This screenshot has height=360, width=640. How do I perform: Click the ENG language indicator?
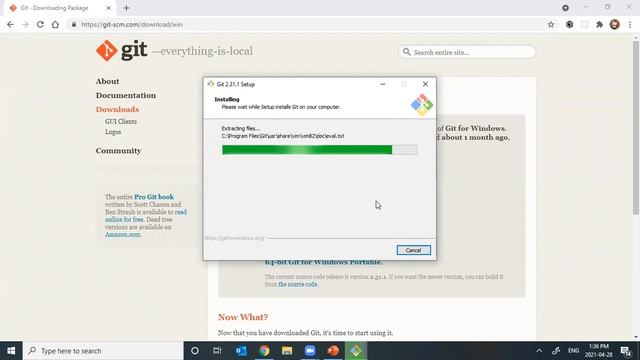[x=573, y=351]
